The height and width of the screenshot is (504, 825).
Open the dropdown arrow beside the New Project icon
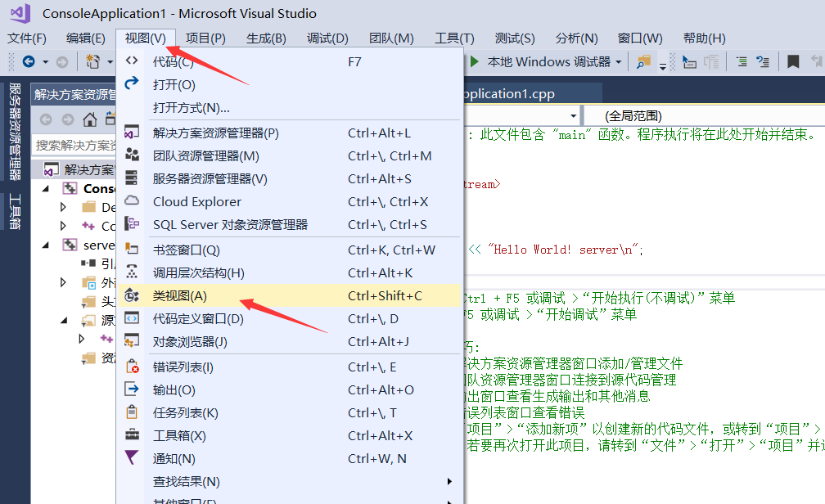110,62
